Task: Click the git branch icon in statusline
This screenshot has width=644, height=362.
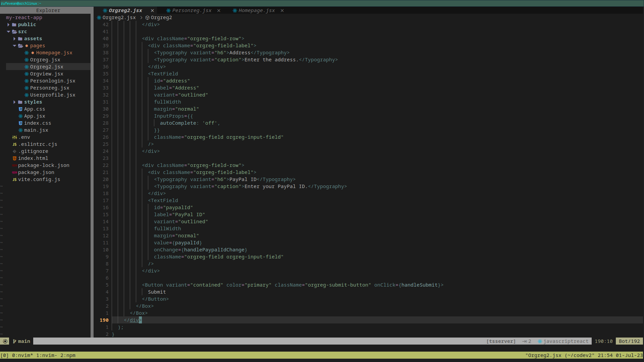Action: click(14, 341)
